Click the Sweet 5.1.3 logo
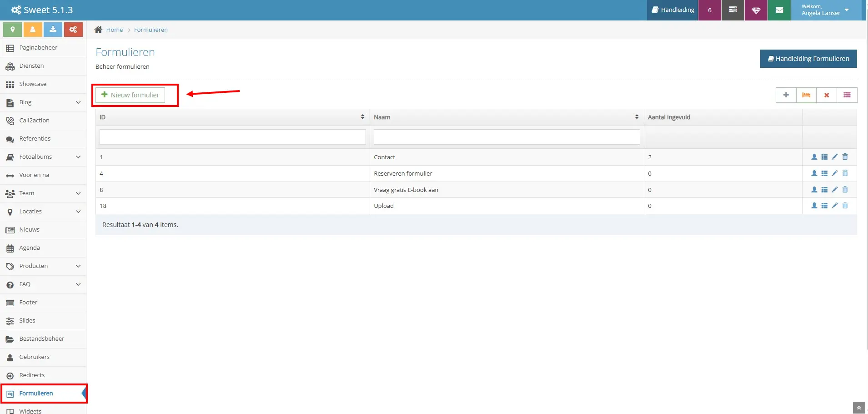 (42, 10)
